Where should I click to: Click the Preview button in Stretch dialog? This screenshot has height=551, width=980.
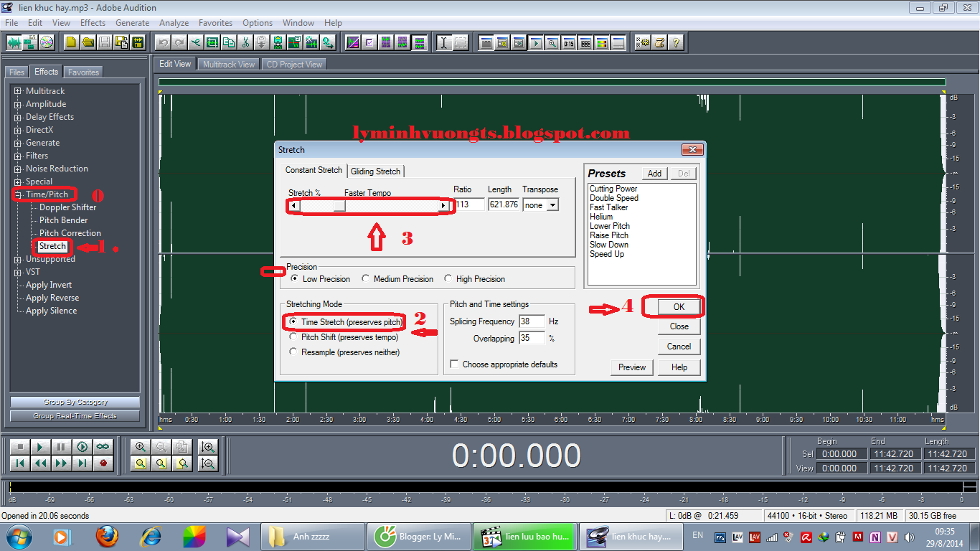[632, 367]
